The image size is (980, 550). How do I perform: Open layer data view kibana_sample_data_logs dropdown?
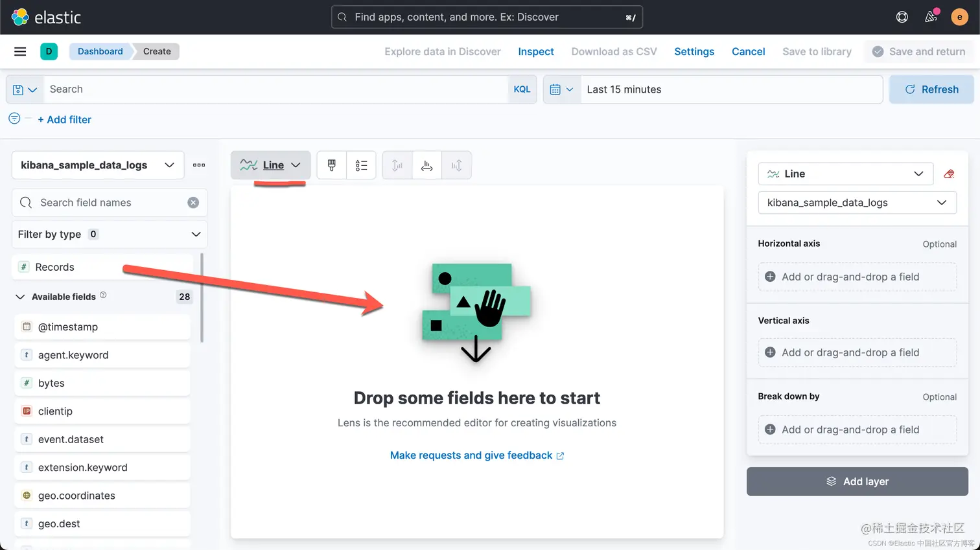pyautogui.click(x=857, y=203)
